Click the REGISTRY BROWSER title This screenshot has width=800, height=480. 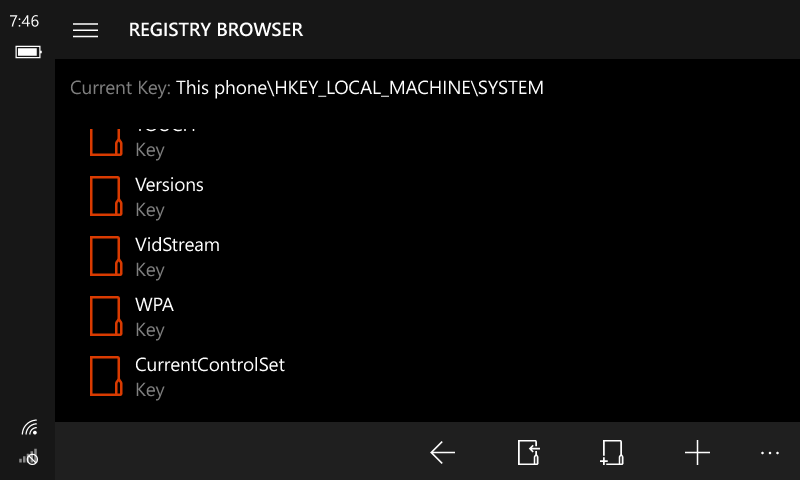(x=216, y=30)
